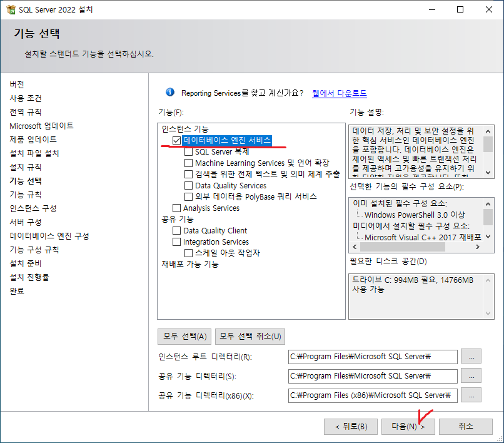Select the 버전 step in the sidebar

(x=17, y=84)
